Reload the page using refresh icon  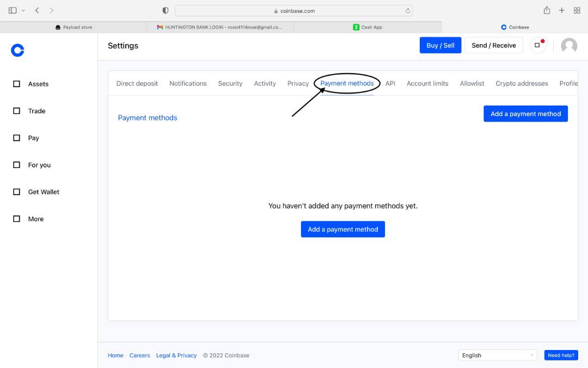[408, 11]
